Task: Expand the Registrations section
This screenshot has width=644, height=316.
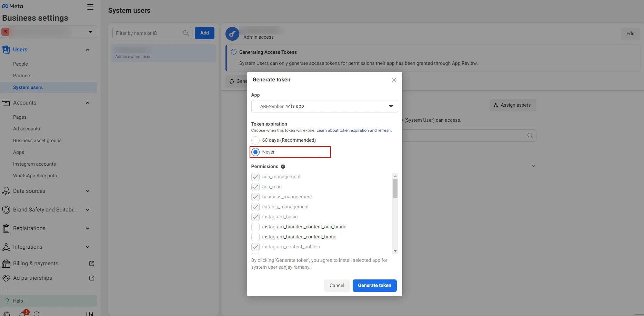Action: (x=88, y=228)
